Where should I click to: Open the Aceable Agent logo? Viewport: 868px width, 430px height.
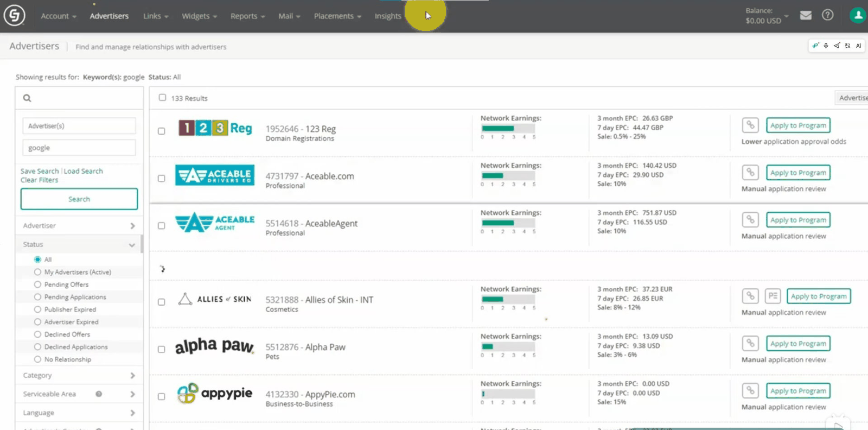[215, 223]
